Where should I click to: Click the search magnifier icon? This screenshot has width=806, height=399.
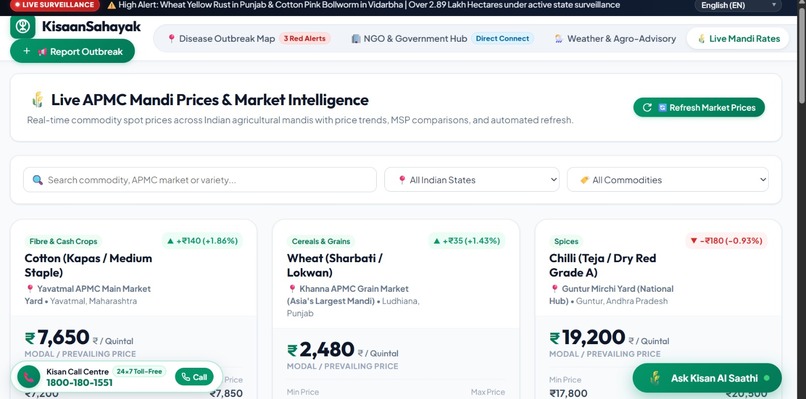pos(38,180)
